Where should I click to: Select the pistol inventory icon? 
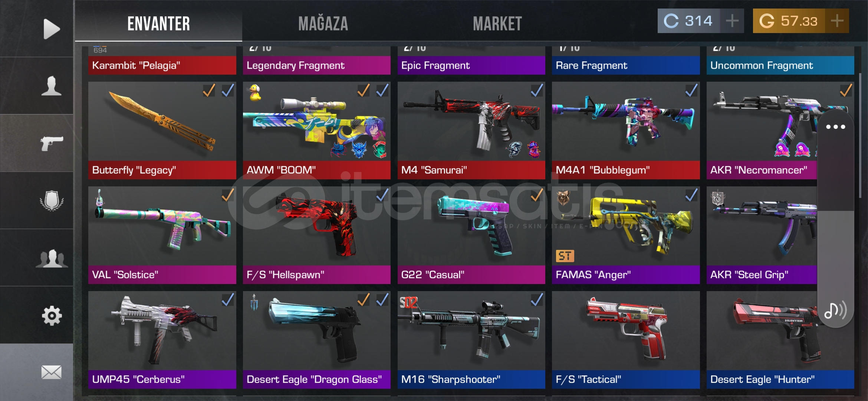(52, 143)
